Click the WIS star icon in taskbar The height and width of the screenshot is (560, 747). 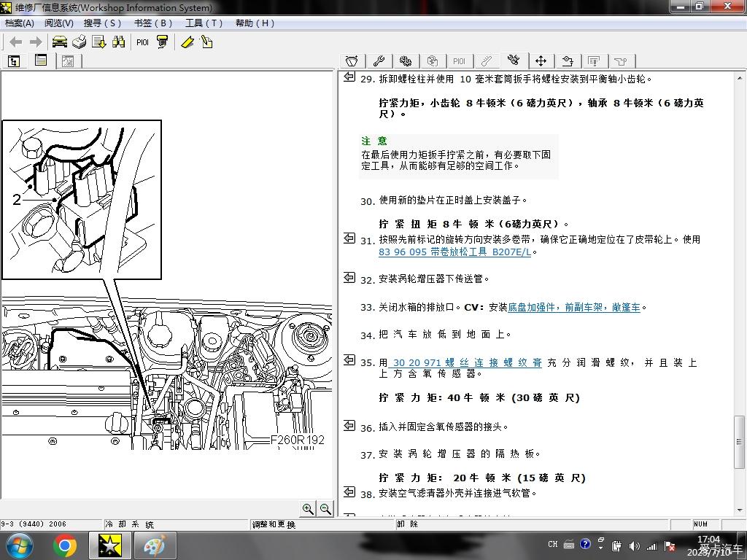(109, 545)
